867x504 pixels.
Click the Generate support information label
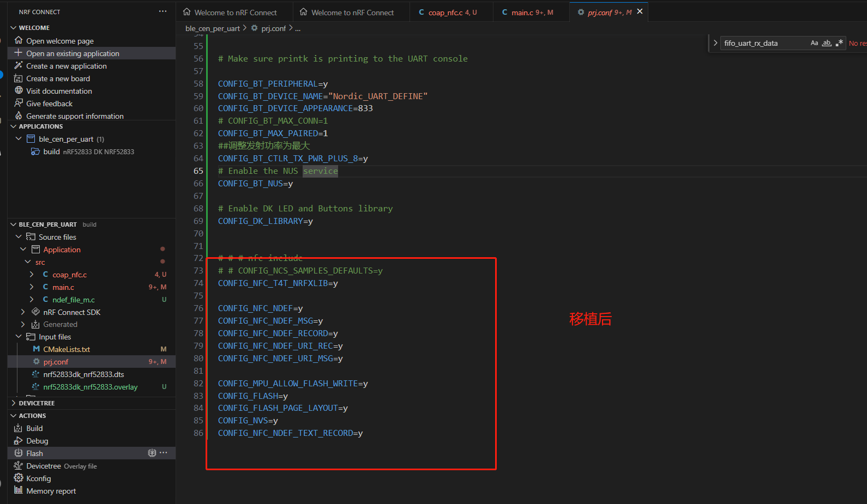[x=75, y=116]
